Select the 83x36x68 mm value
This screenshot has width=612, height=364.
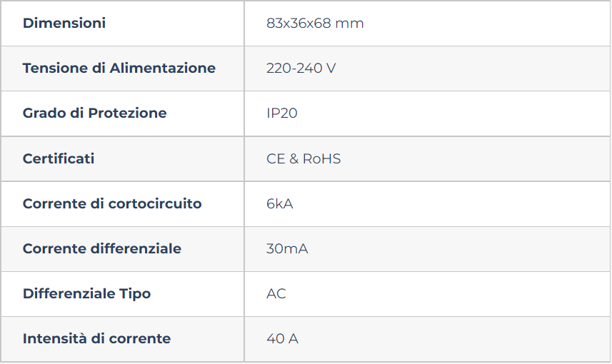[315, 24]
